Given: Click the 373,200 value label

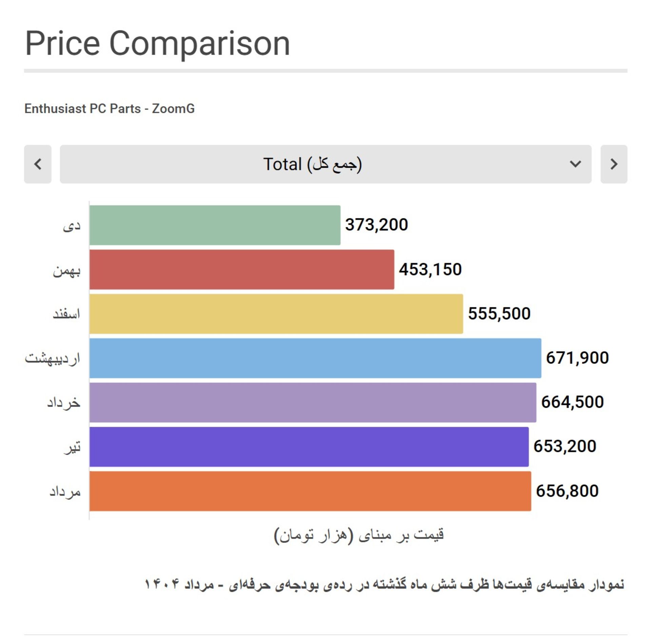Looking at the screenshot, I should tap(376, 225).
